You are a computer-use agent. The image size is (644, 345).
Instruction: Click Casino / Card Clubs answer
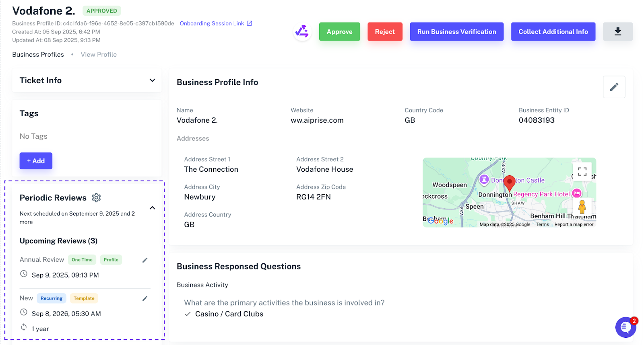[x=229, y=314]
